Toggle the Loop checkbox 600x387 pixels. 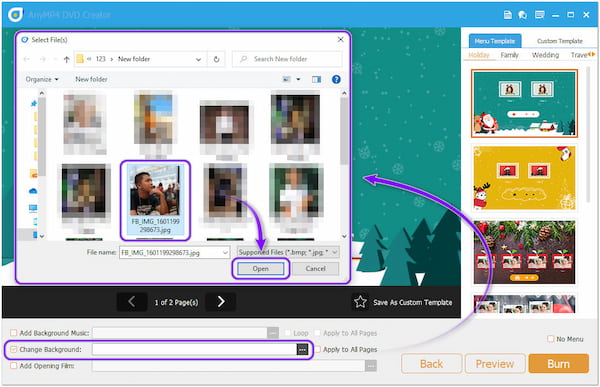[287, 333]
